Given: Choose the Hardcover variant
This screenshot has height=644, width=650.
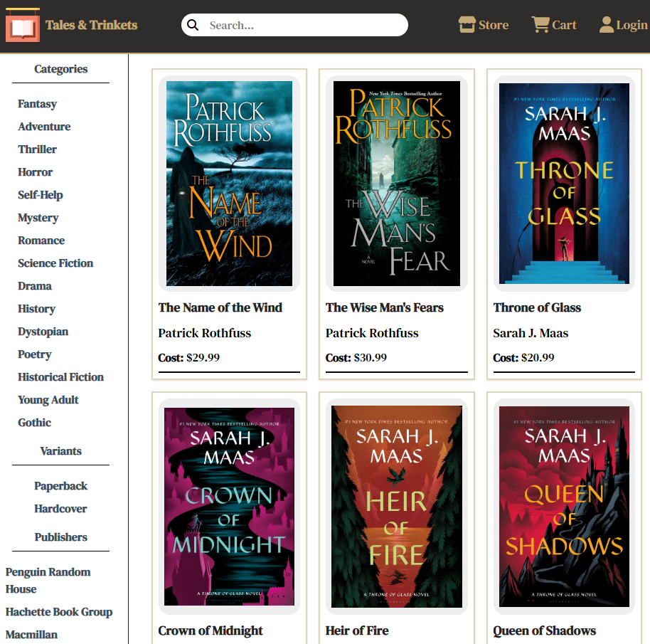Looking at the screenshot, I should pos(61,509).
